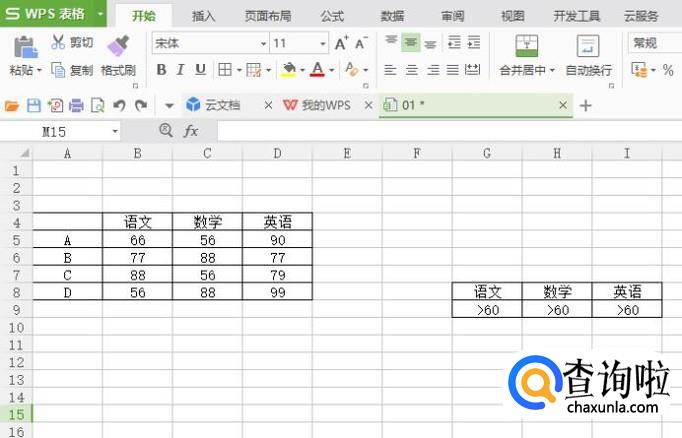This screenshot has width=682, height=438.
Task: Click the save disk icon
Action: pos(33,105)
